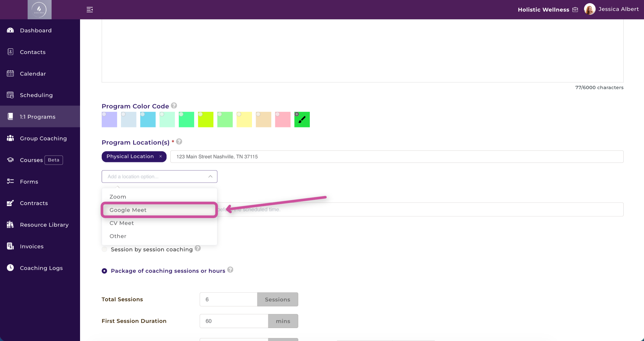
Task: Click the Scheduling sidebar icon
Action: 10,95
